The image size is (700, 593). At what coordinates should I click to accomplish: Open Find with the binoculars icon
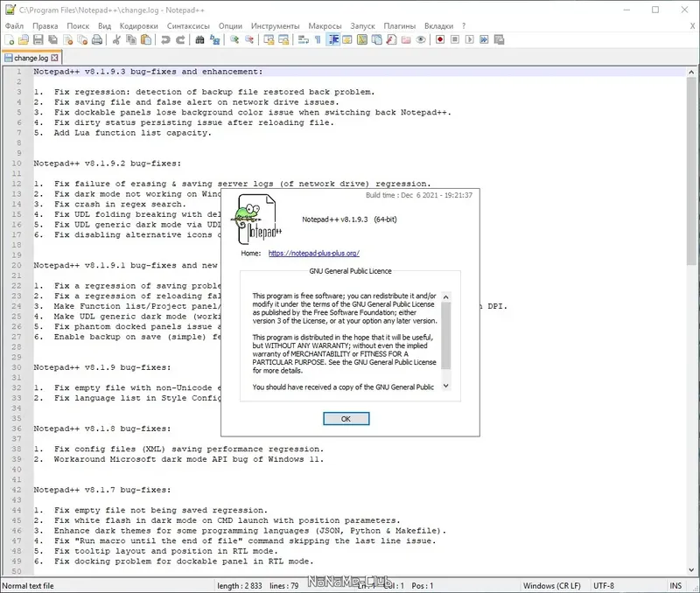click(200, 40)
